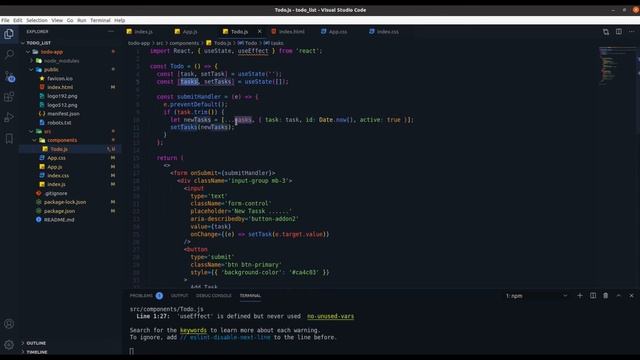Split the editor to the right
Screen dimensions: 640x360
[x=619, y=31]
